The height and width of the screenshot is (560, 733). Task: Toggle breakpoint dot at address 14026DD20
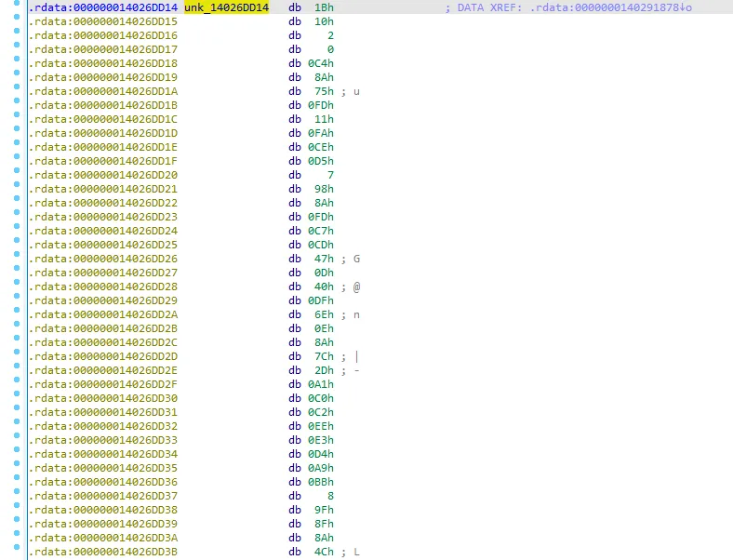[x=17, y=175]
